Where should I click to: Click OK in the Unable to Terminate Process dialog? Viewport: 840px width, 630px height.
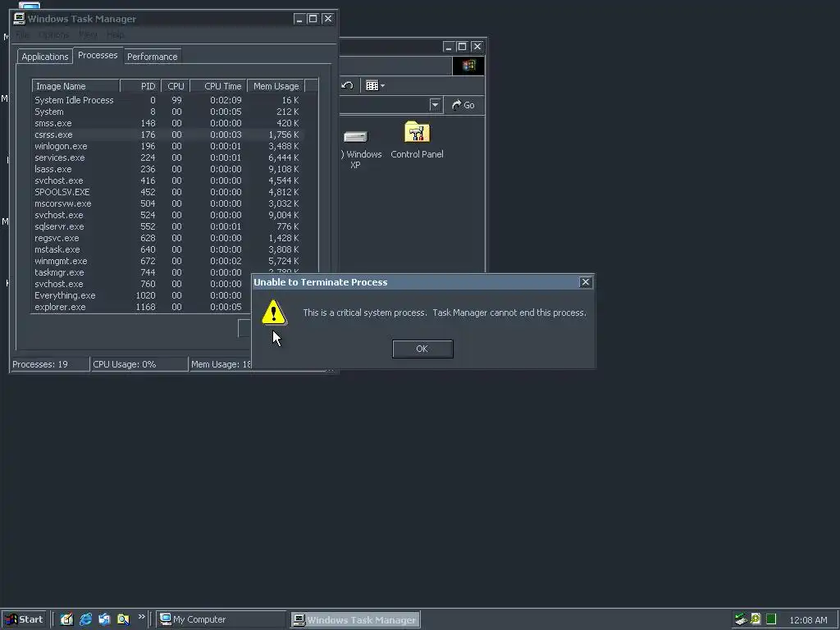(x=422, y=349)
